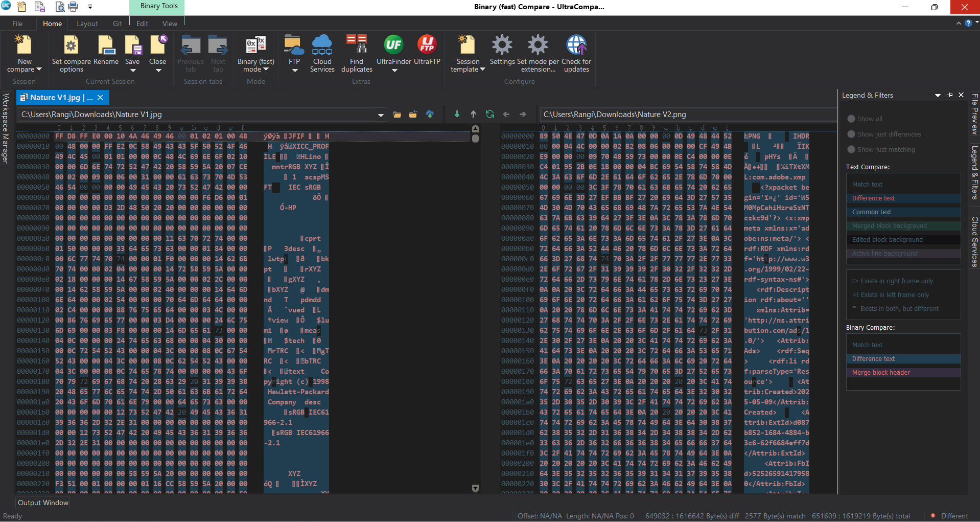Jump to next difference green arrow
Screen dimensions: 980x522
point(457,115)
